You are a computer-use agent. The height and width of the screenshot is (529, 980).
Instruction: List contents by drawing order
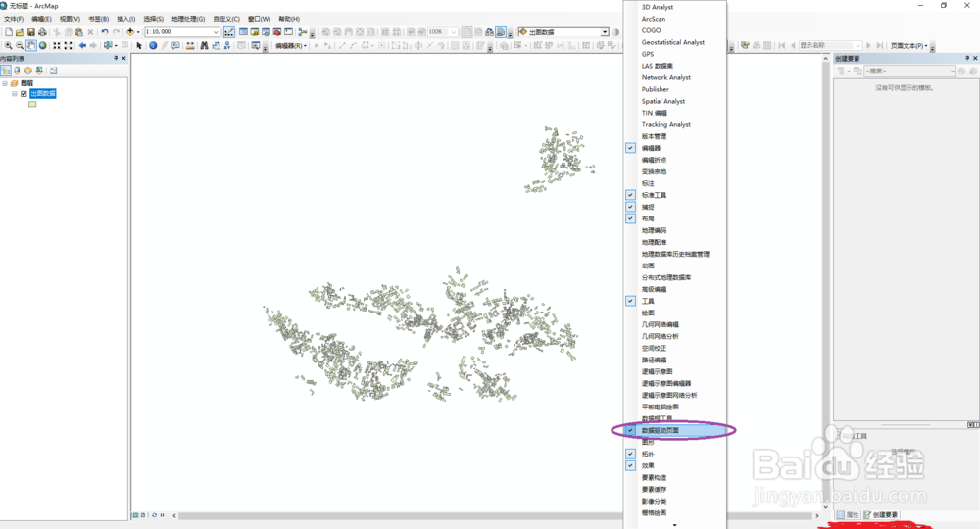coord(6,71)
